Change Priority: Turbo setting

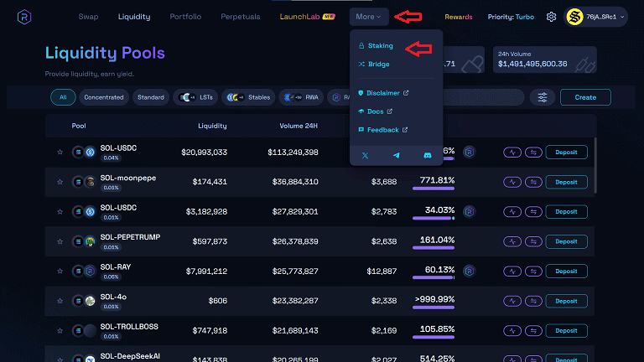tap(511, 17)
